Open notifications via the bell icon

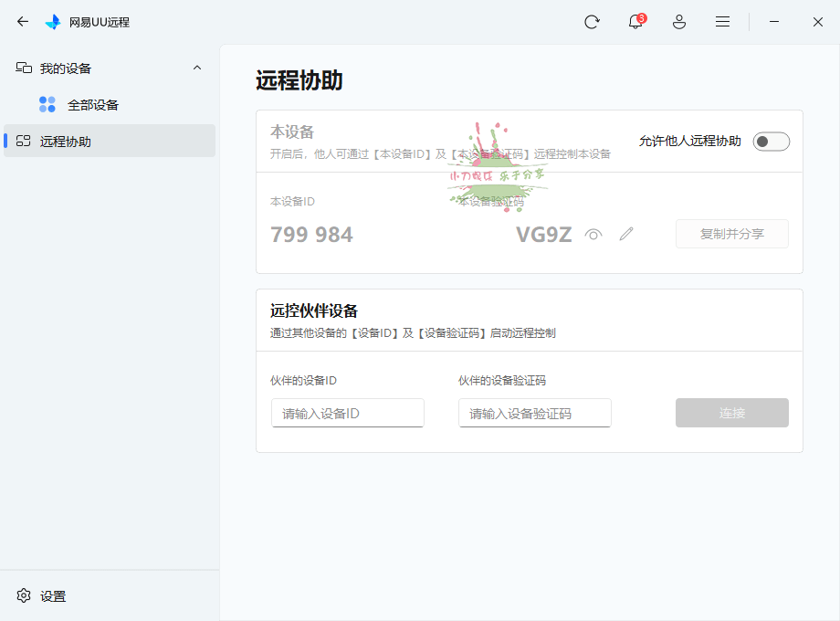pos(635,21)
